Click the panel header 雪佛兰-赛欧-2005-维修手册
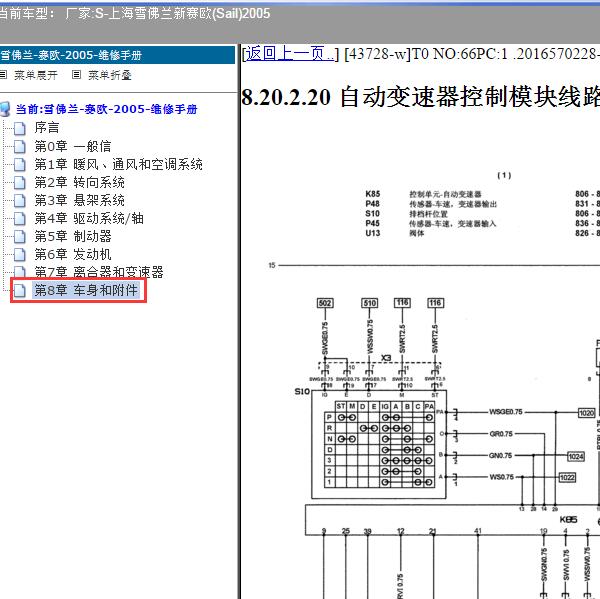The height and width of the screenshot is (599, 600). [x=117, y=55]
